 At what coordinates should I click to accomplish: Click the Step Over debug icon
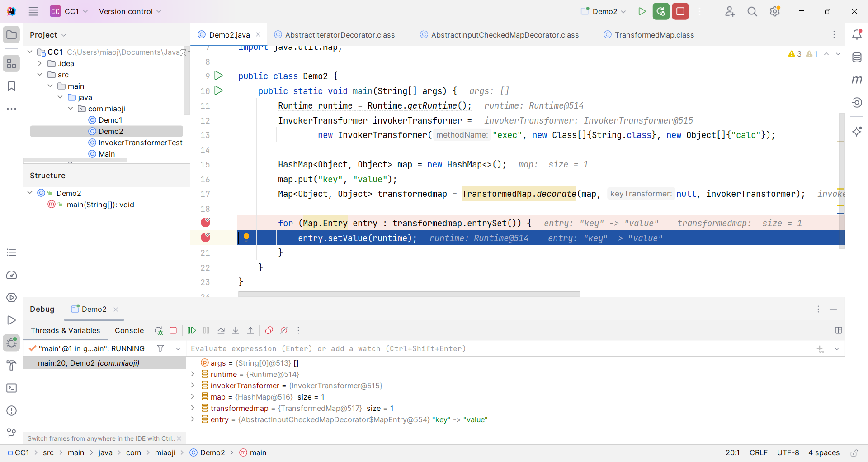221,331
